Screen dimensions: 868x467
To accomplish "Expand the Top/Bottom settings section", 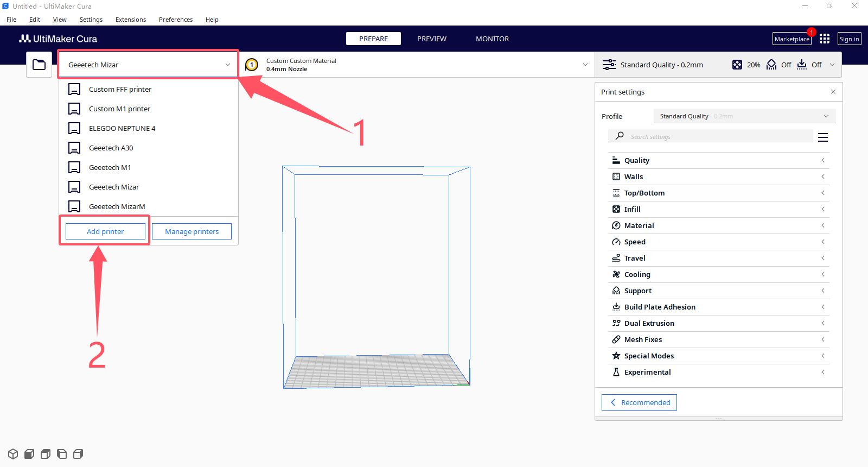I will point(719,193).
